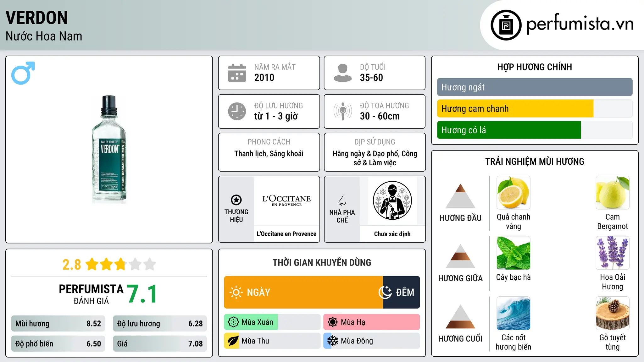Click the blue male gender symbol icon
644x362 pixels.
point(23,73)
